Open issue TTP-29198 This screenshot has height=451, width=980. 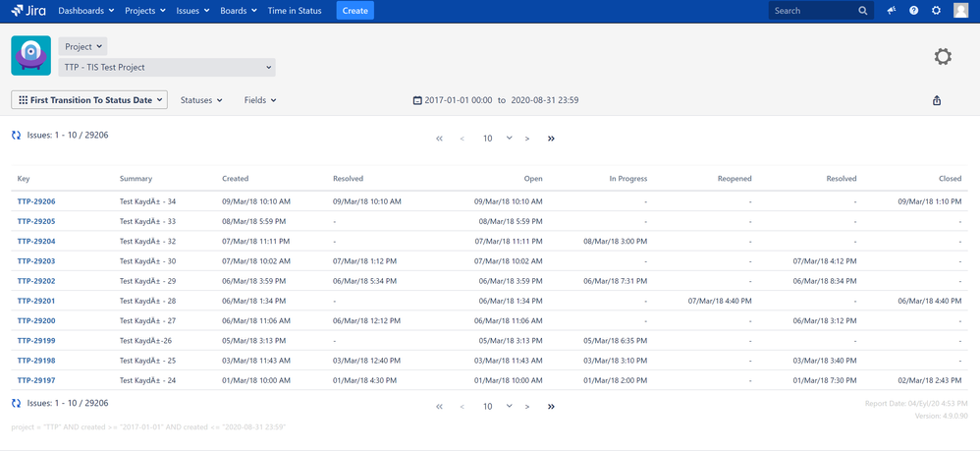pos(36,361)
